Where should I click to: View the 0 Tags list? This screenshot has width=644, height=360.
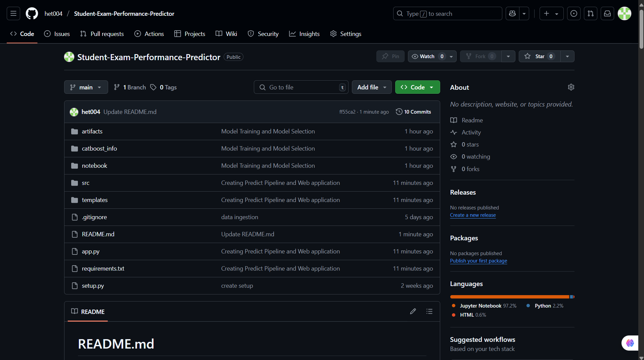[x=164, y=87]
